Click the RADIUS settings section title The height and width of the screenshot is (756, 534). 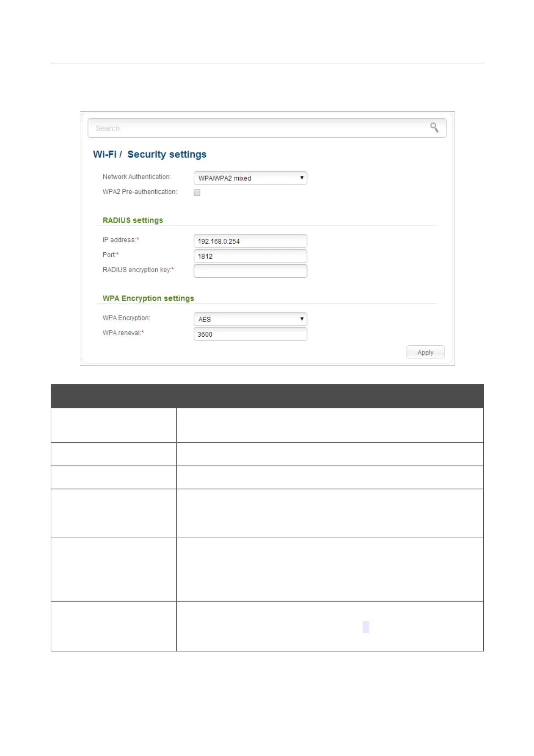click(133, 220)
